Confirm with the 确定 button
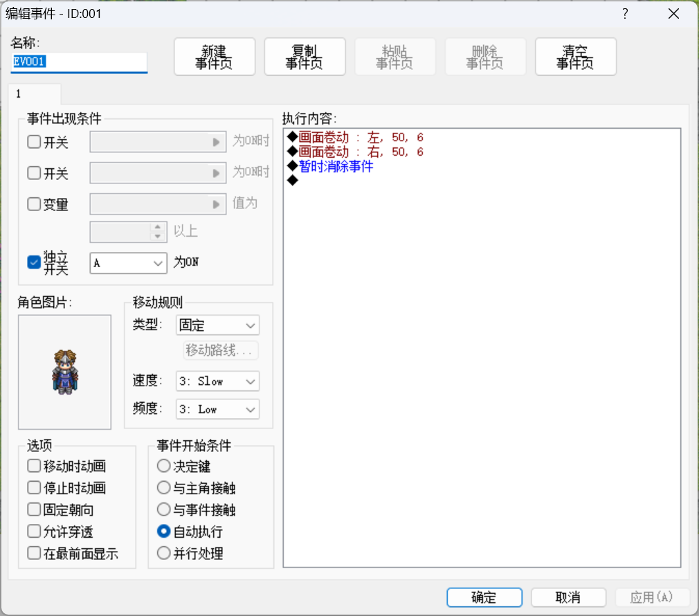The width and height of the screenshot is (699, 616). 484,597
